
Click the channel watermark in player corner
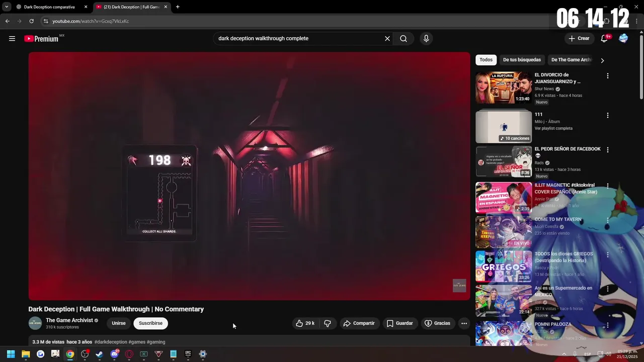[459, 286]
